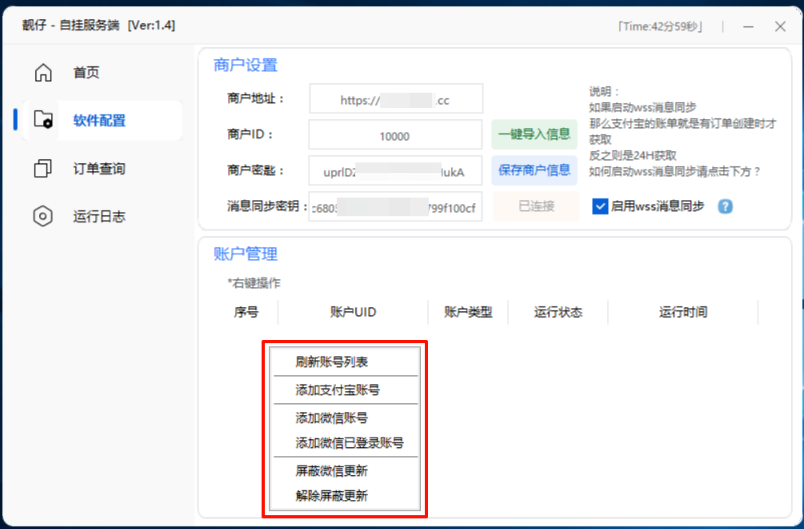Click the 运行日志 hexagon icon in sidebar
804x529 pixels.
[43, 216]
